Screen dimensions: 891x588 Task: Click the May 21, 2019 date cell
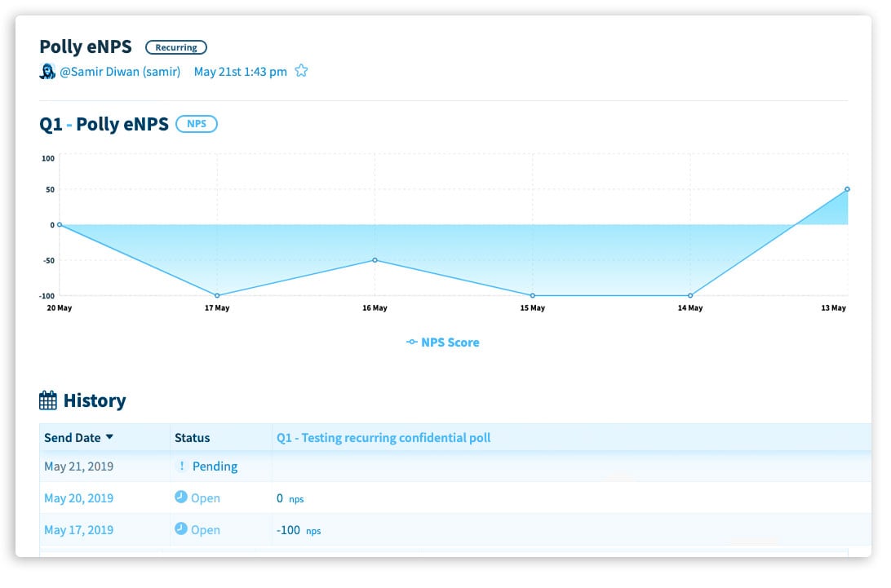pos(79,466)
